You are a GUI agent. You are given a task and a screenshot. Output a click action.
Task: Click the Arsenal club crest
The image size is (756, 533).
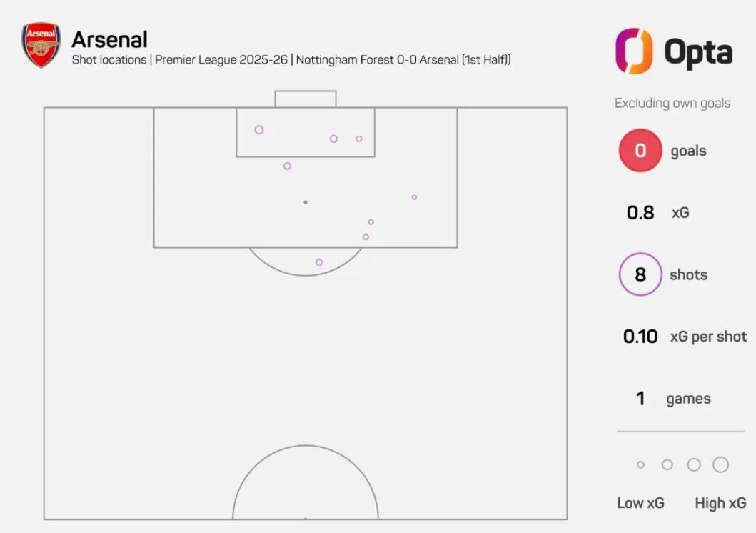(41, 45)
